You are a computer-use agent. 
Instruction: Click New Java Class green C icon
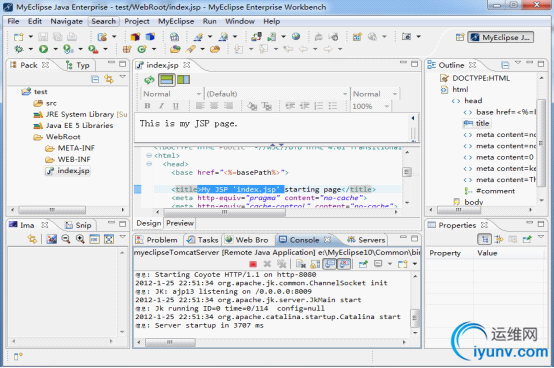(142, 49)
